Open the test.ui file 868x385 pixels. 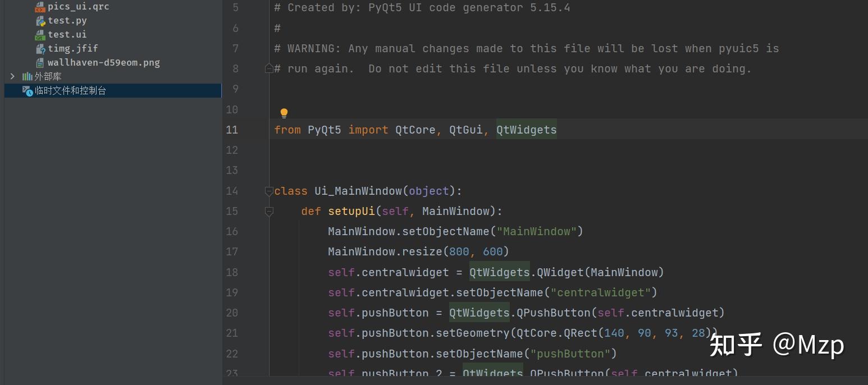[67, 35]
